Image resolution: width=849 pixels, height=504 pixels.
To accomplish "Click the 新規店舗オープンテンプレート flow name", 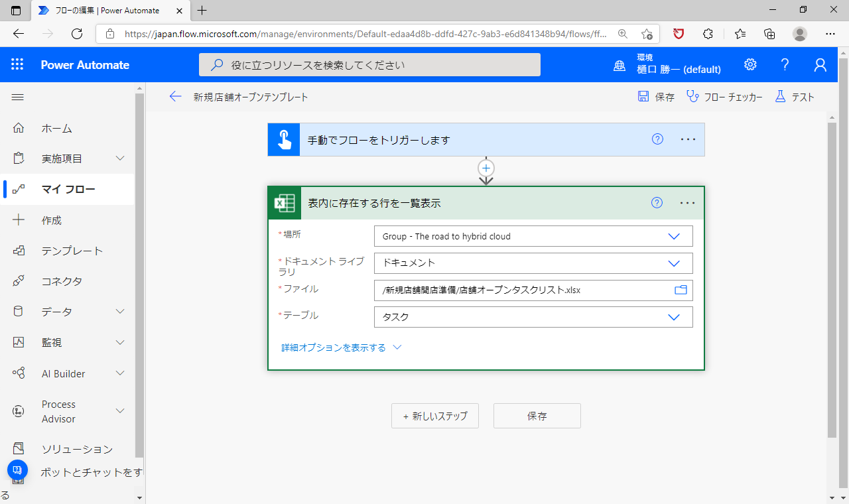I will [251, 97].
